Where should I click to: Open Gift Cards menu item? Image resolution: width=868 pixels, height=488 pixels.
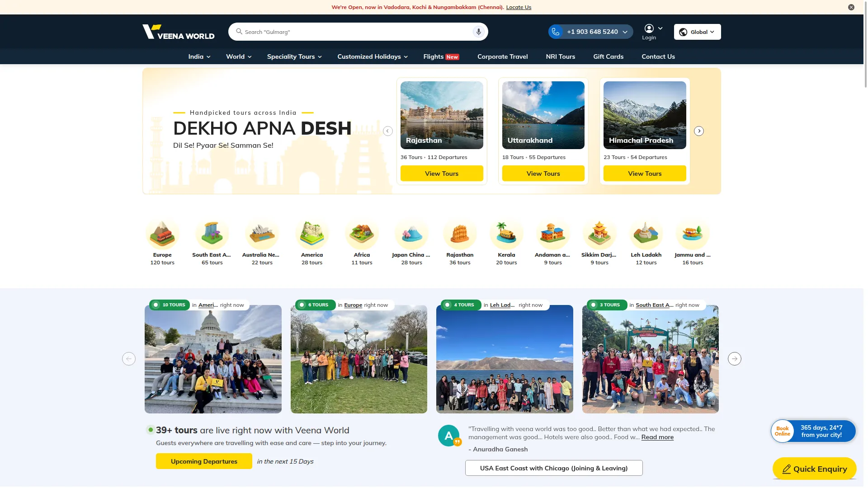point(608,56)
